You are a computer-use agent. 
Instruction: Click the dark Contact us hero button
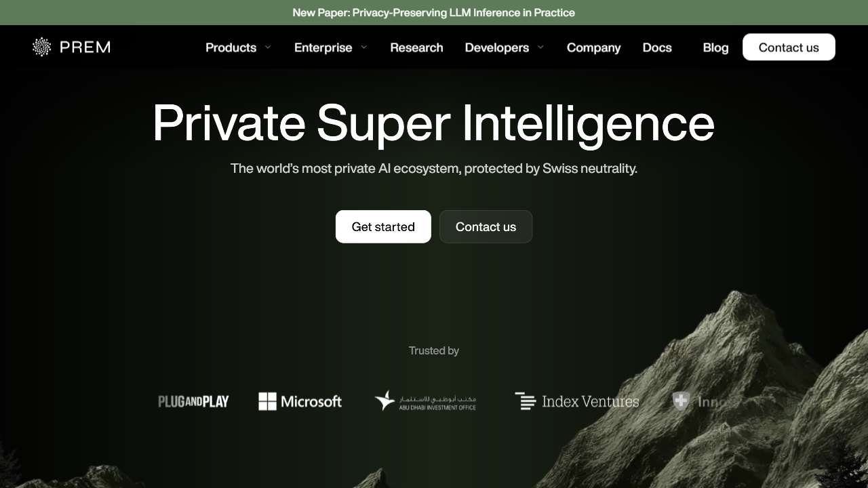click(x=486, y=226)
